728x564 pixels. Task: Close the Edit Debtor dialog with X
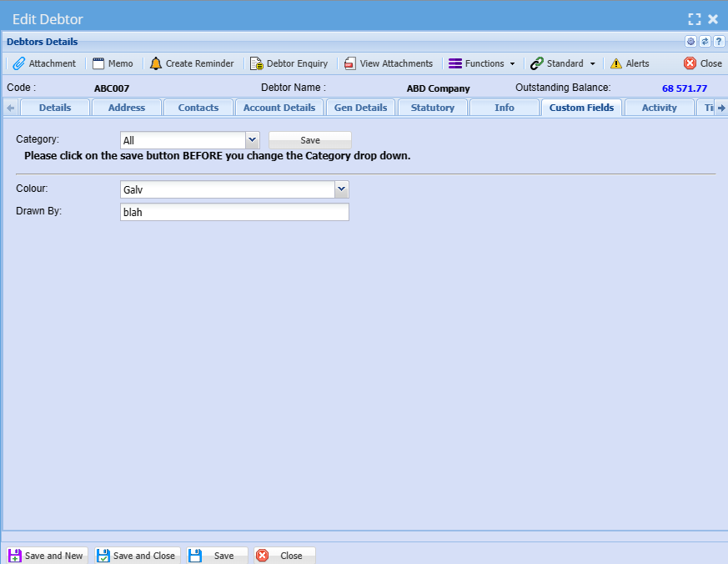tap(713, 19)
